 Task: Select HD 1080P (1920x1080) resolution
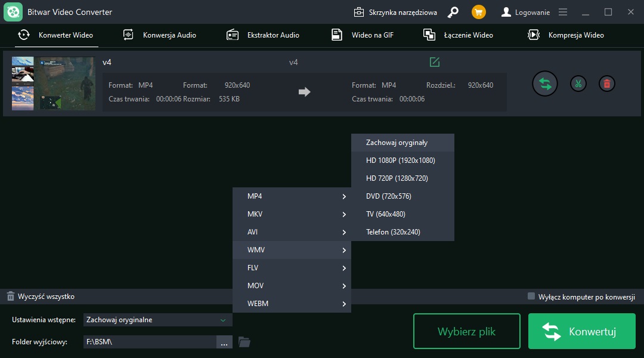[401, 161]
